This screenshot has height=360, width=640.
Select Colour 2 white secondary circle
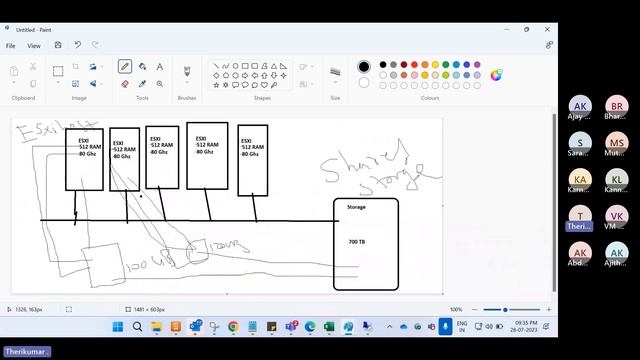coord(364,83)
